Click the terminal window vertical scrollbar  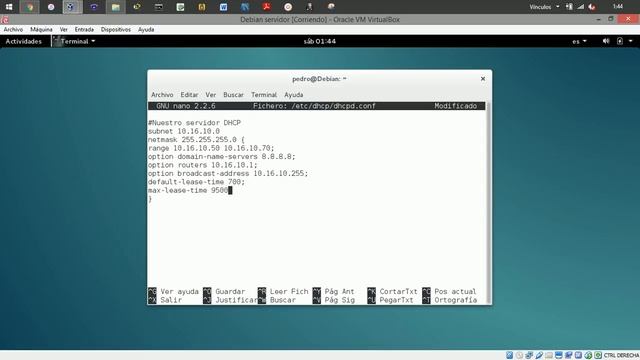pyautogui.click(x=489, y=203)
